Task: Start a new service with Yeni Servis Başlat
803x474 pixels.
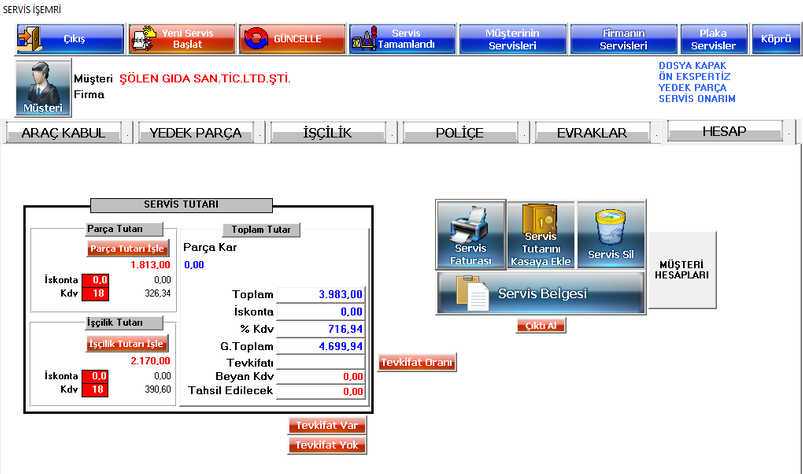Action: click(x=180, y=39)
